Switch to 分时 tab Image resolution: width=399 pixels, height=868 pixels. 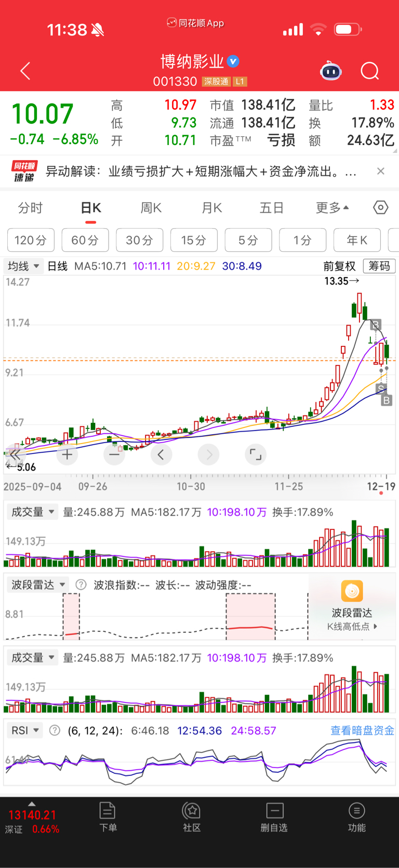(x=30, y=208)
